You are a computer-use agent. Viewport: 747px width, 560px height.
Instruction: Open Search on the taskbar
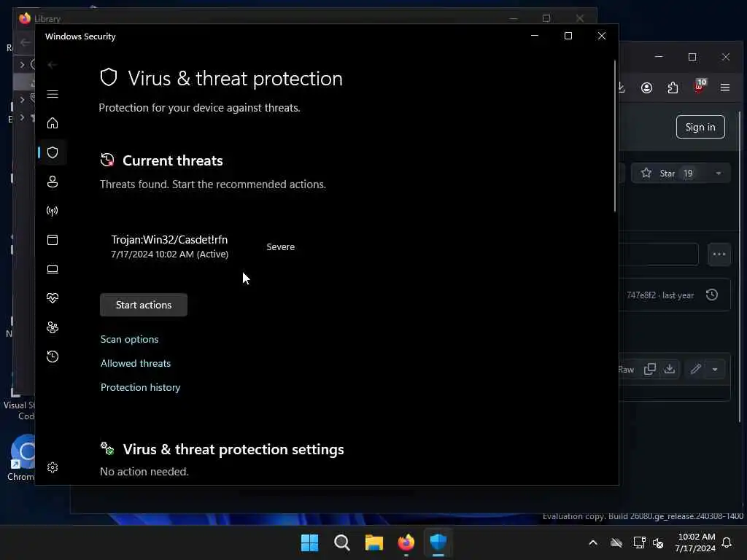[x=341, y=542]
